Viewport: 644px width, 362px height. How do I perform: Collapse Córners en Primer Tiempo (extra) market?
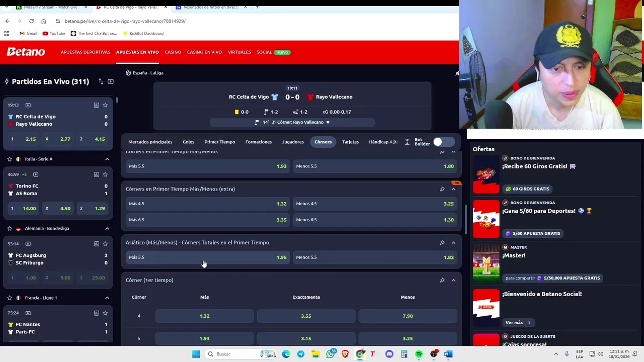click(x=453, y=189)
